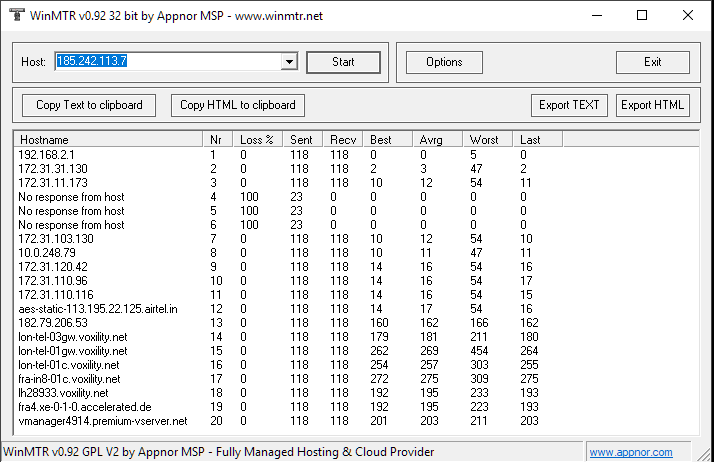The width and height of the screenshot is (714, 462).
Task: Click Last value 203 for vmanager4914
Action: coord(529,421)
